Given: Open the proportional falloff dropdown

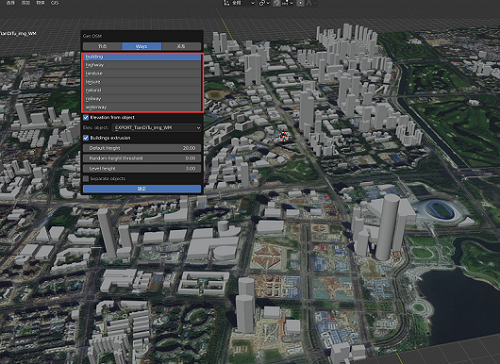Looking at the screenshot, I should (x=311, y=3).
